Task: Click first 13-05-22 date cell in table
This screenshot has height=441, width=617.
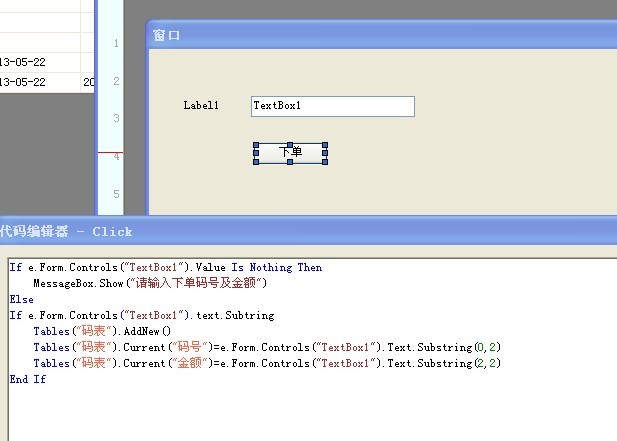Action: click(40, 62)
